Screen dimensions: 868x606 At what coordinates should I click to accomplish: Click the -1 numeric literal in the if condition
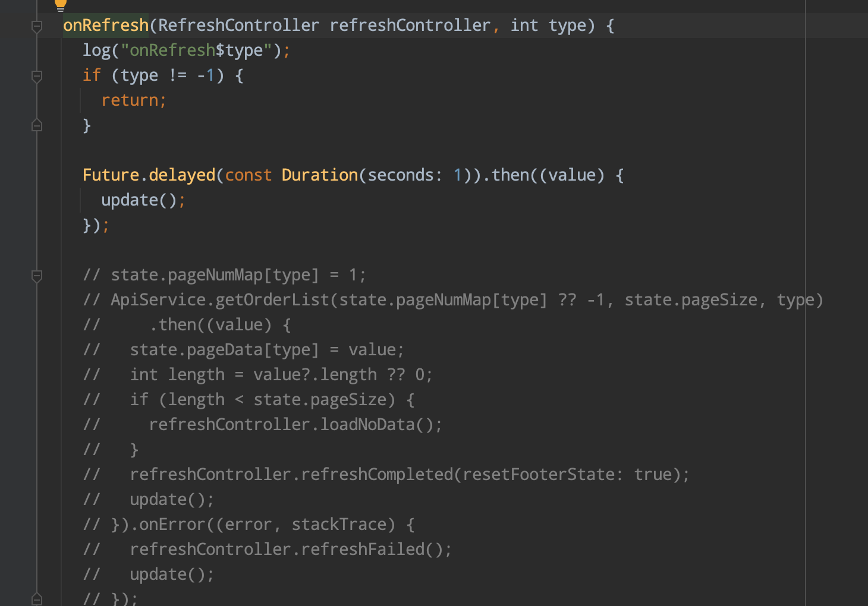coord(205,75)
